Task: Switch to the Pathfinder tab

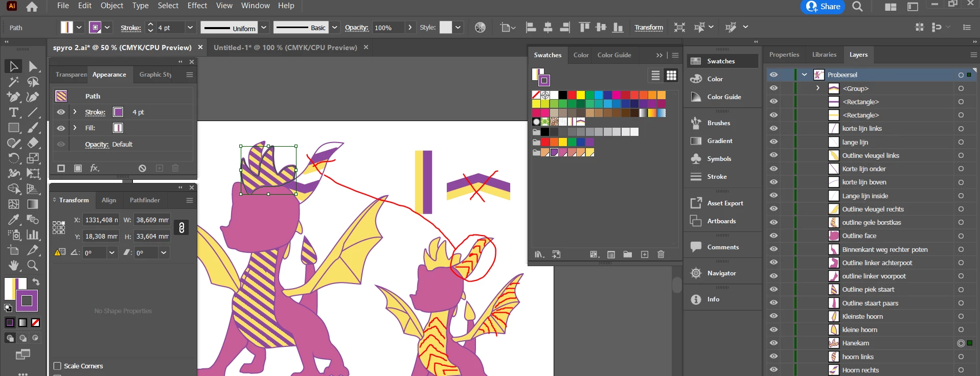Action: click(x=145, y=200)
